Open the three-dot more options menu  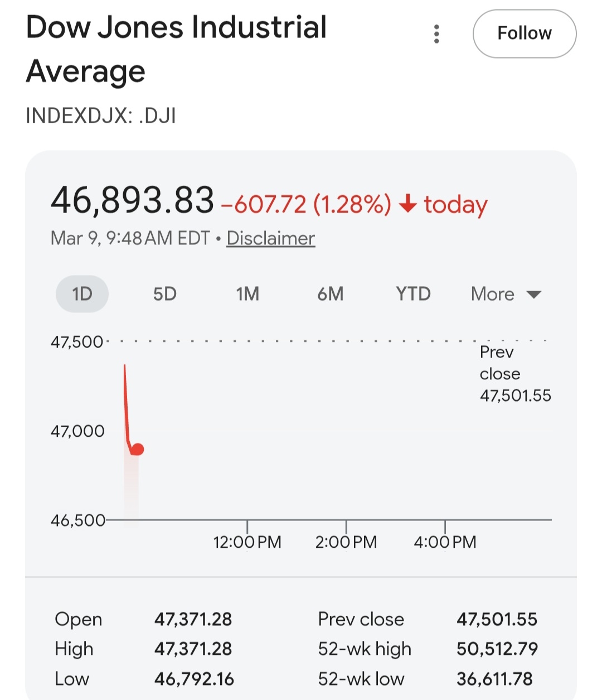tap(436, 34)
